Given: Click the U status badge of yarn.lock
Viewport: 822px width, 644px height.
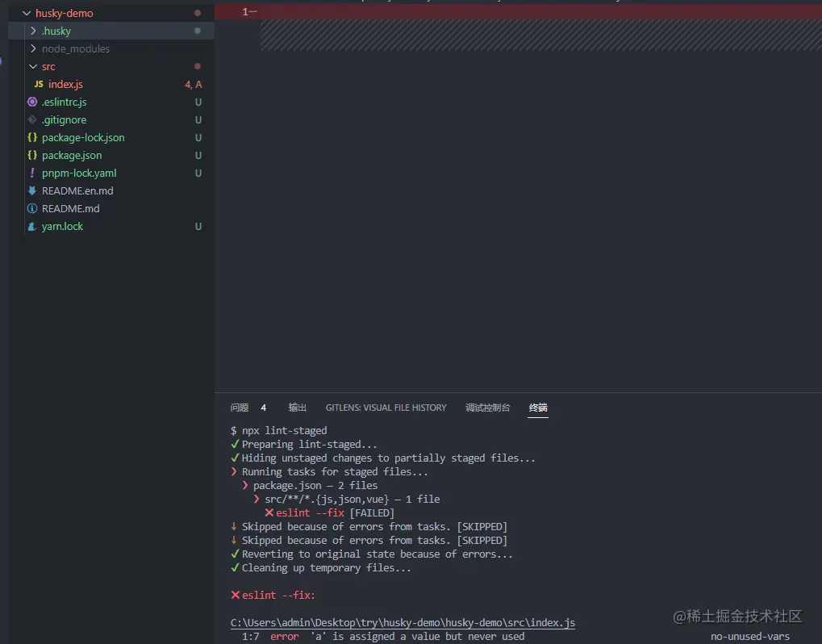Looking at the screenshot, I should point(198,227).
